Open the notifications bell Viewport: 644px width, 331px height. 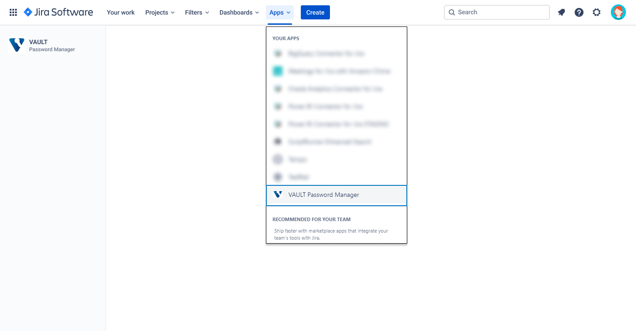tap(561, 12)
